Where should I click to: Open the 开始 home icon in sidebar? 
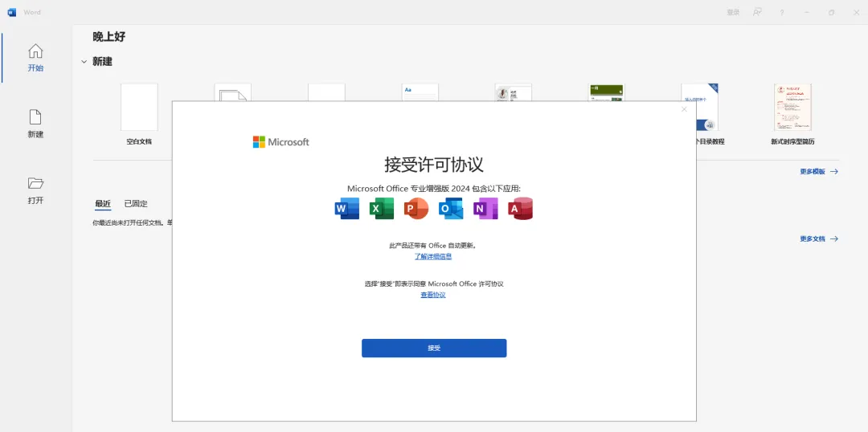[35, 51]
